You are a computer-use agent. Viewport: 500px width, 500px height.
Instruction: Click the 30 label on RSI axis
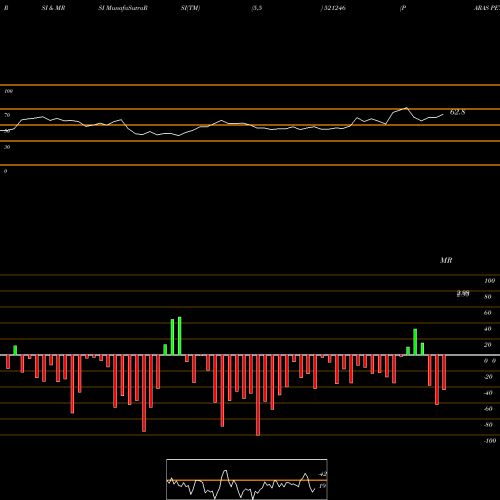(x=7, y=147)
